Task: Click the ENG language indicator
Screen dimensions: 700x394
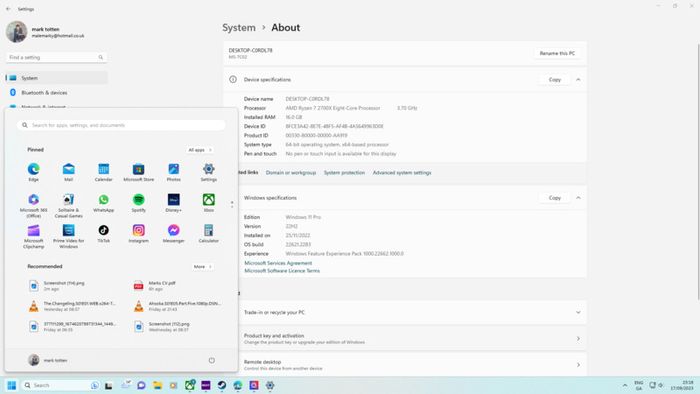Action: click(x=639, y=385)
